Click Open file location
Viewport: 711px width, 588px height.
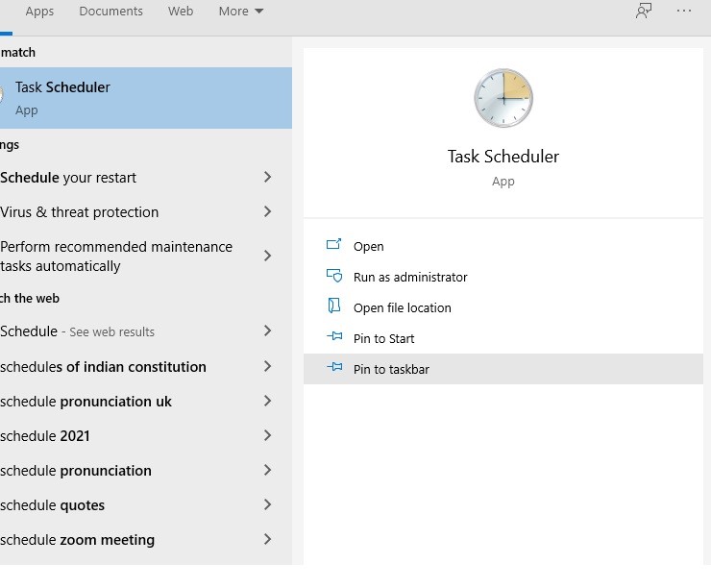(403, 307)
